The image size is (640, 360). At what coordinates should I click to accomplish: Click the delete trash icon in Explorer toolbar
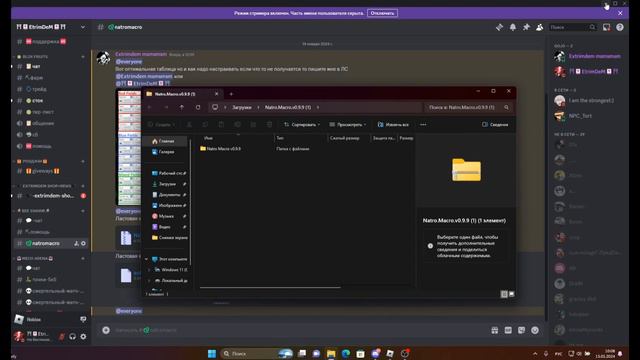click(x=269, y=124)
